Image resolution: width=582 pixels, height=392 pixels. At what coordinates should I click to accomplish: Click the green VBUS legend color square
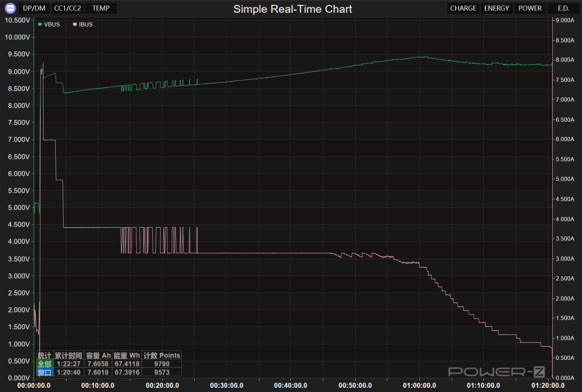(40, 24)
